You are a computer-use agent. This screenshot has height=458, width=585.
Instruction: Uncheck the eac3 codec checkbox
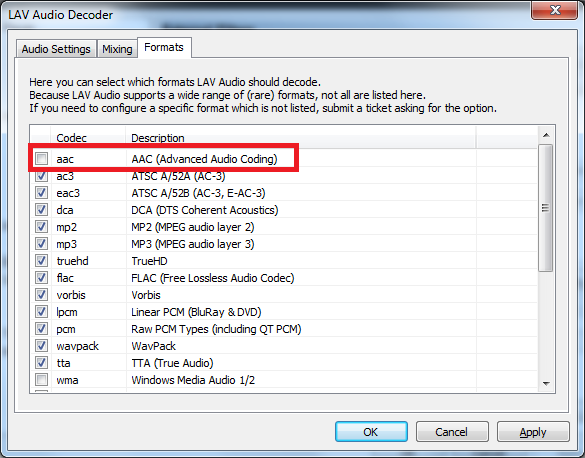41,193
